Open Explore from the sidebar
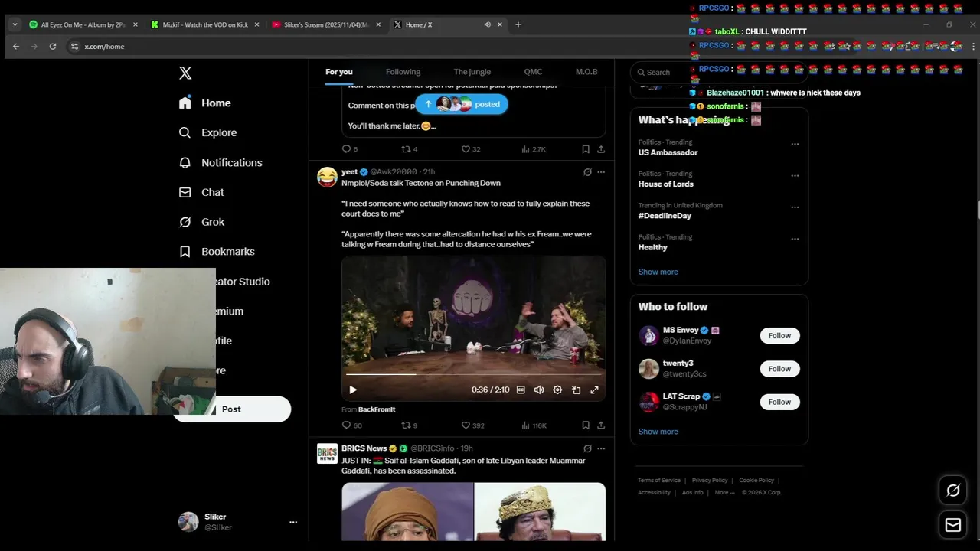This screenshot has width=980, height=551. pyautogui.click(x=207, y=132)
